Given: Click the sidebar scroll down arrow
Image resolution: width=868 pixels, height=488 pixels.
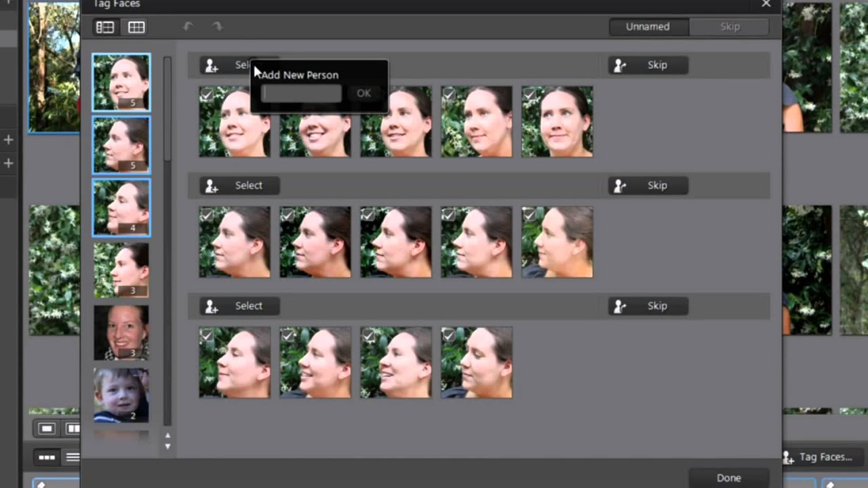Looking at the screenshot, I should pos(167,446).
